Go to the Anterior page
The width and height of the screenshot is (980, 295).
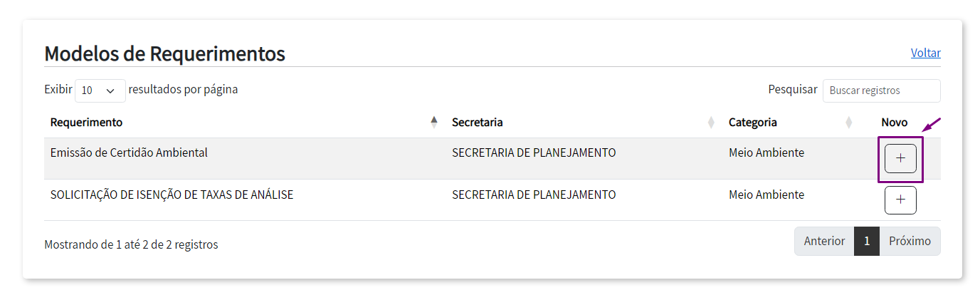(824, 241)
